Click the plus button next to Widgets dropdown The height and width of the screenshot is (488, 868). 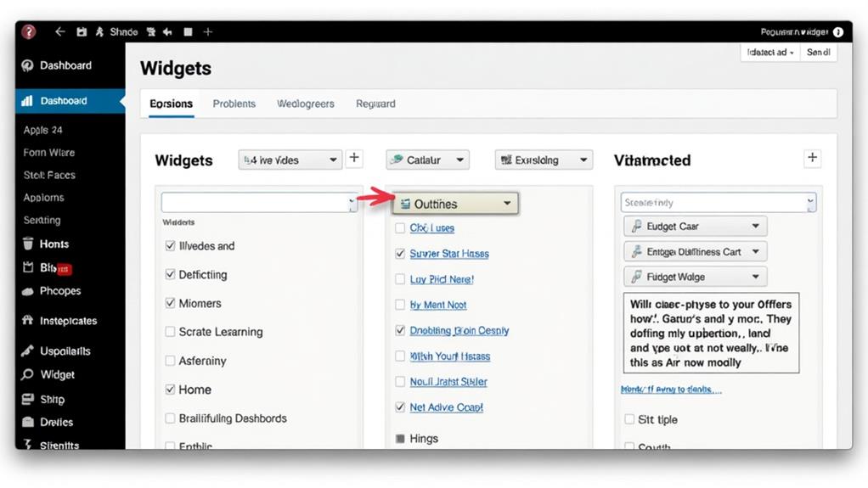354,159
